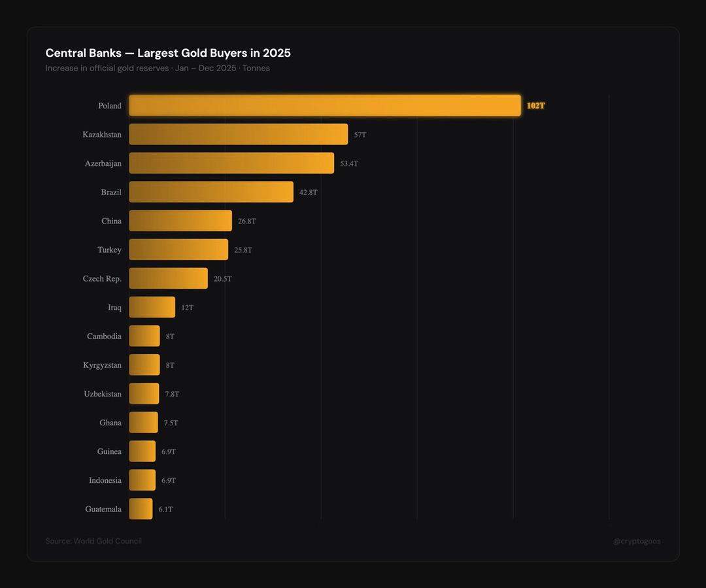Click the China bar
706x588 pixels.
click(x=180, y=220)
